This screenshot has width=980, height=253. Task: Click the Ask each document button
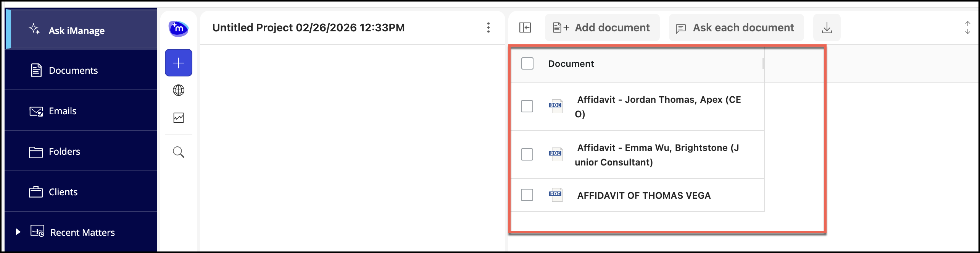click(x=736, y=28)
